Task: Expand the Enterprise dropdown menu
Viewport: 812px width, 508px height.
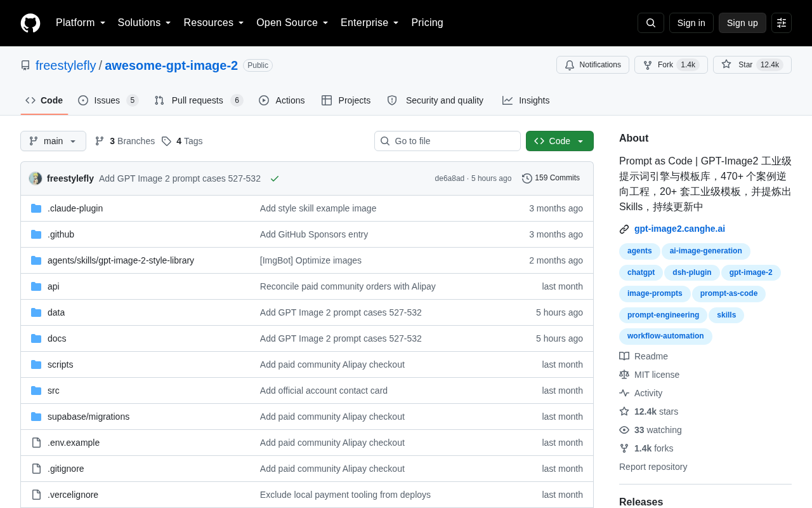Action: 370,23
